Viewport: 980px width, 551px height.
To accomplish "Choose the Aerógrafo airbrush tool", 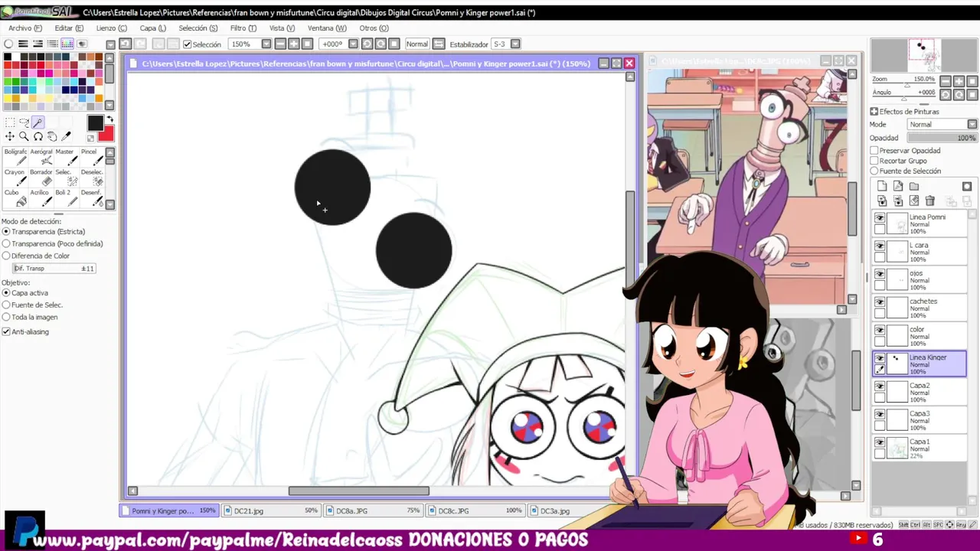I will (x=41, y=157).
